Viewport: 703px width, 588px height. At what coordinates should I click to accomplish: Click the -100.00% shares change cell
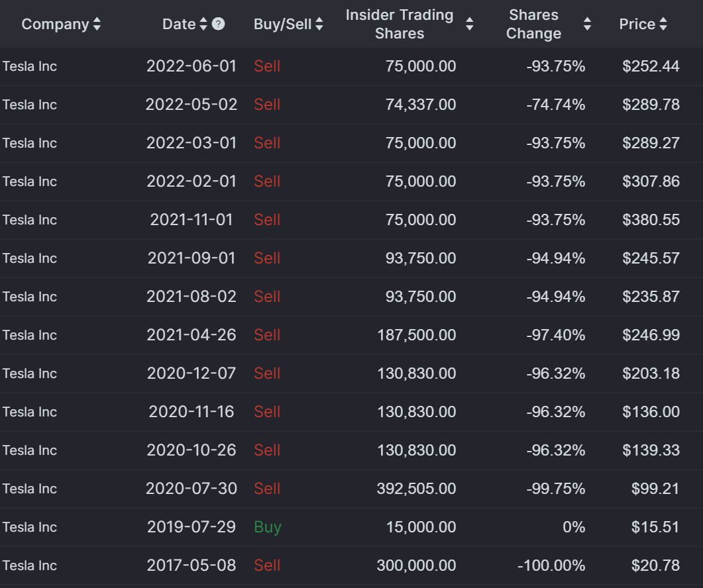[551, 565]
